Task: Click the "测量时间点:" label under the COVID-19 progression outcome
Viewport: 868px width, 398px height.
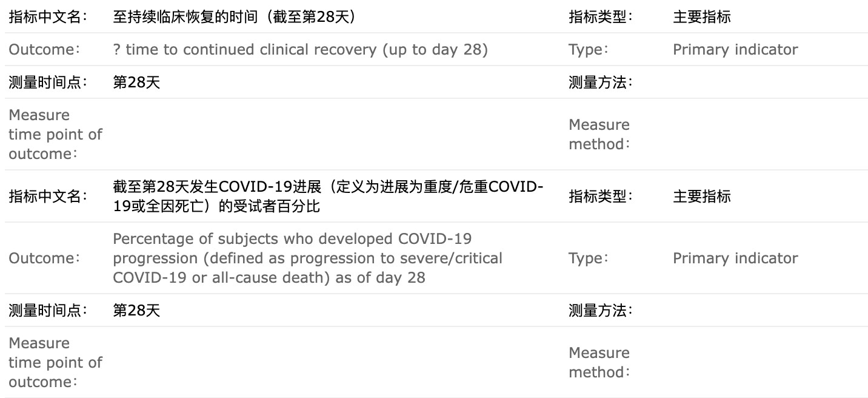Action: pos(48,310)
